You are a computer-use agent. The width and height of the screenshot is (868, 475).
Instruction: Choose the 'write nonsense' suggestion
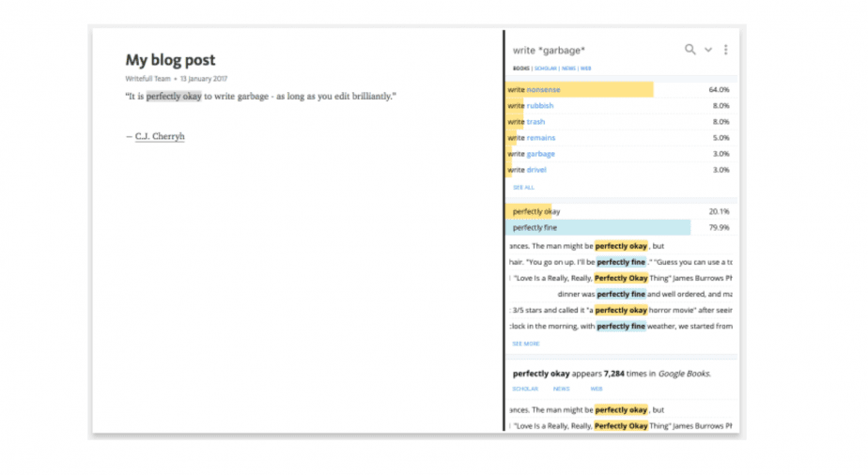[622, 89]
